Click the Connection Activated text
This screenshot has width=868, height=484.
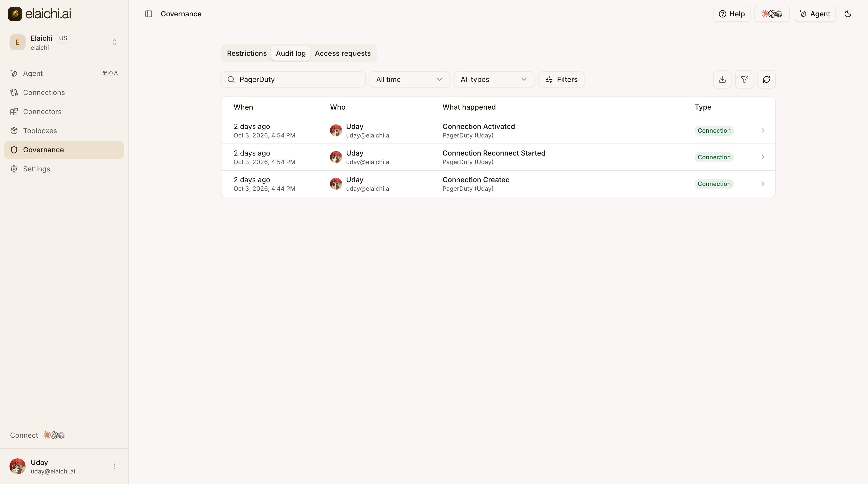[478, 126]
